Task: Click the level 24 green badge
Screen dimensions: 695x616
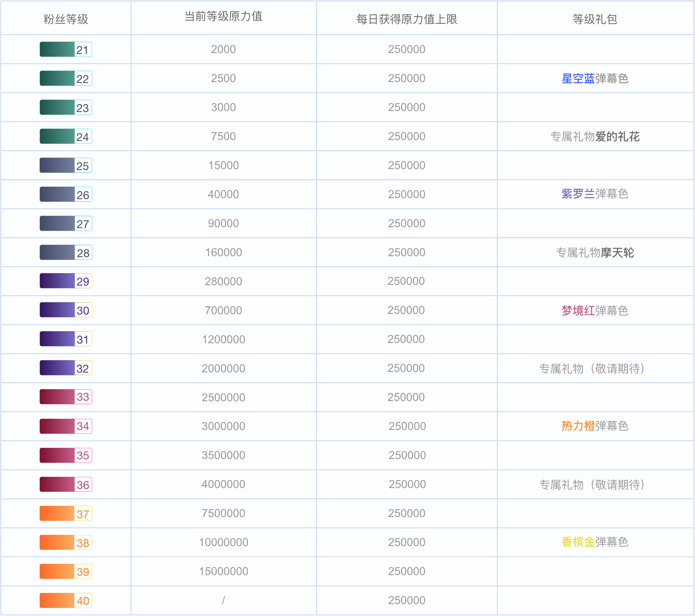Action: [x=66, y=137]
